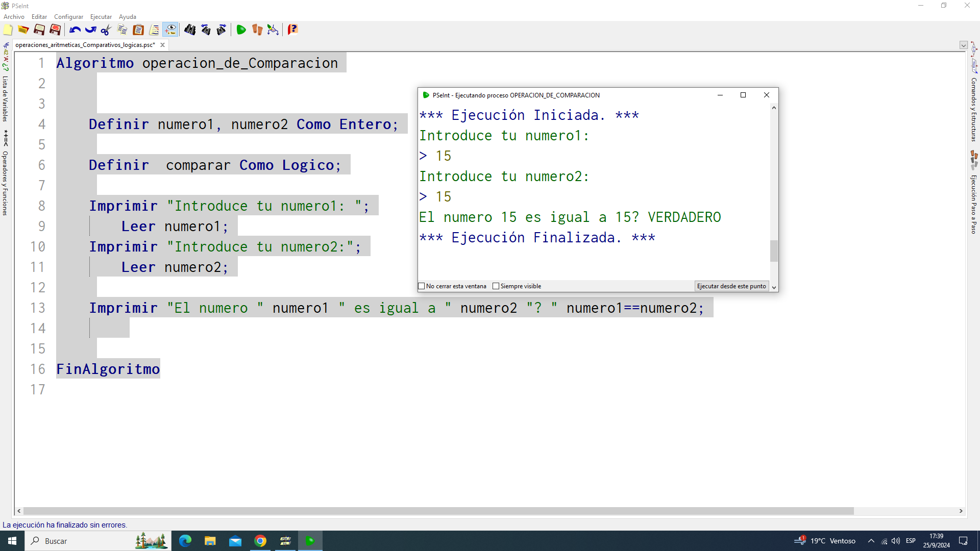Click the Save file floppy disk icon
The width and height of the screenshot is (980, 551).
tap(39, 30)
